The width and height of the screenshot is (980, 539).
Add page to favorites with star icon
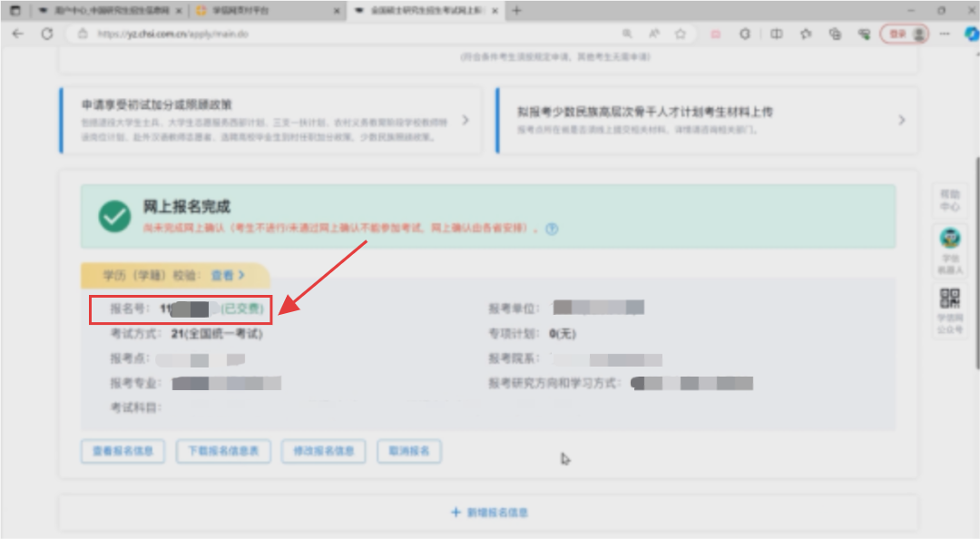click(681, 34)
